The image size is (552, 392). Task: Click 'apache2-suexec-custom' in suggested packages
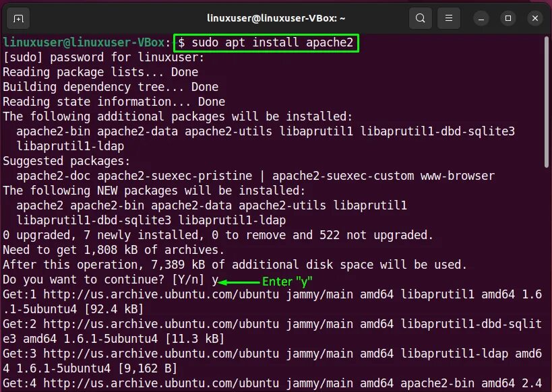pos(343,176)
